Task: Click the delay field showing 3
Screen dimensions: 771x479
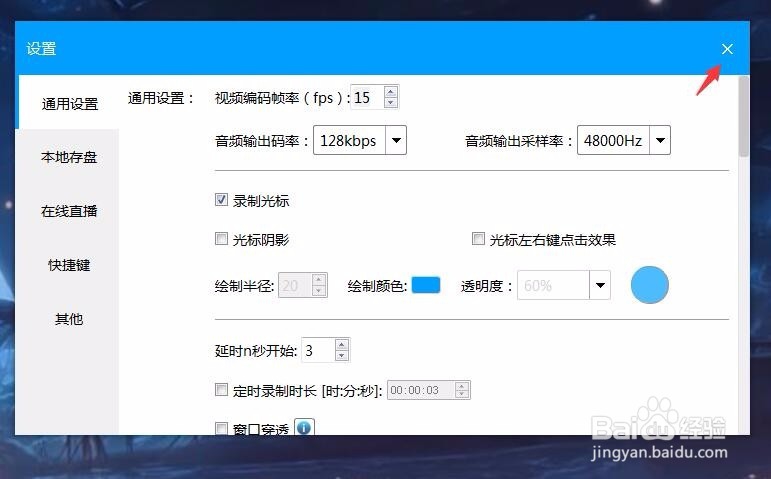Action: pyautogui.click(x=318, y=350)
